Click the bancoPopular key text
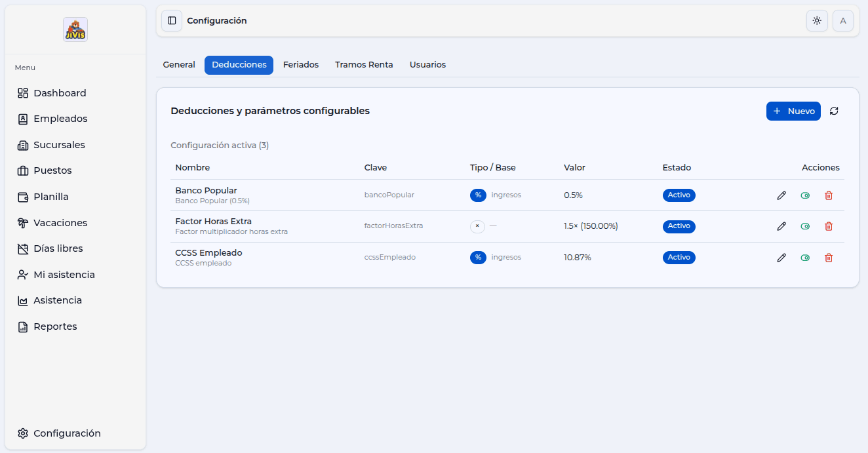The width and height of the screenshot is (868, 453). (x=389, y=195)
